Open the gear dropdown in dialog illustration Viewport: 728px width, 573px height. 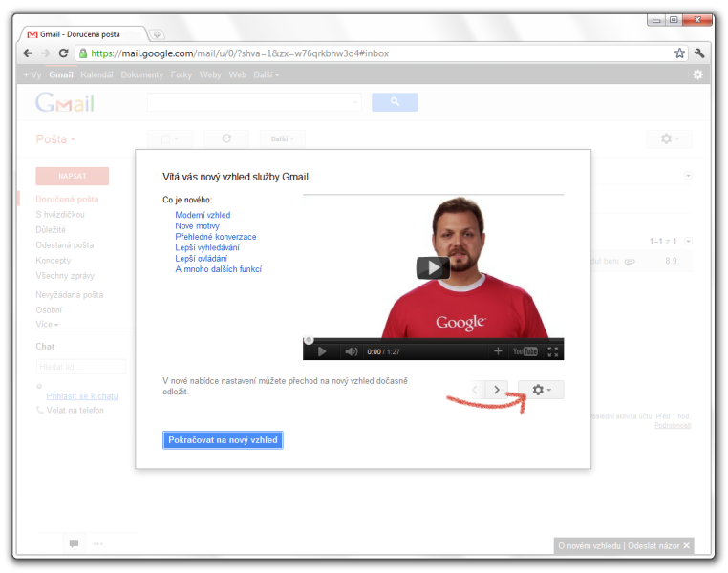(541, 390)
